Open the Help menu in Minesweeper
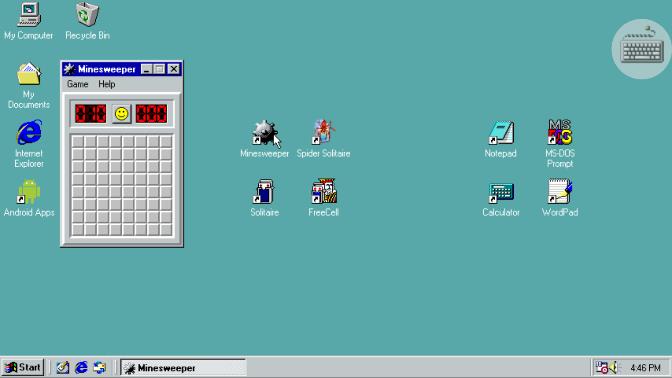This screenshot has width=672, height=378. pos(107,84)
